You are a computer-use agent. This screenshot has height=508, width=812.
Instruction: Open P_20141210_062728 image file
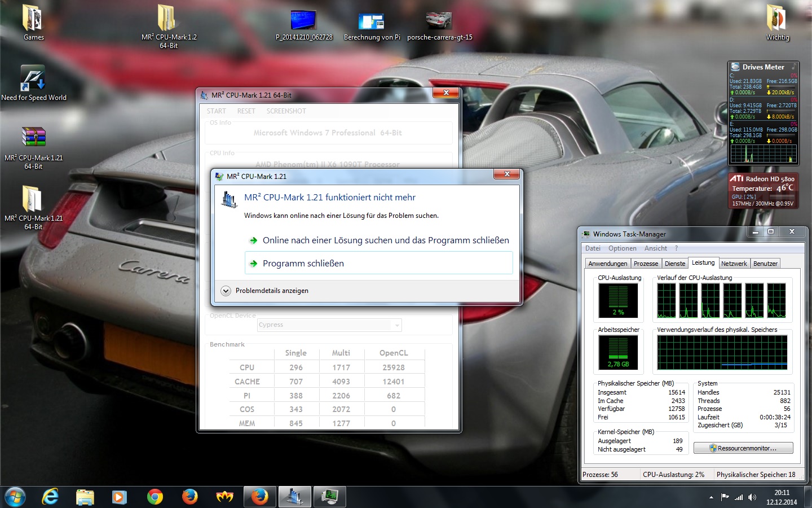pos(303,25)
